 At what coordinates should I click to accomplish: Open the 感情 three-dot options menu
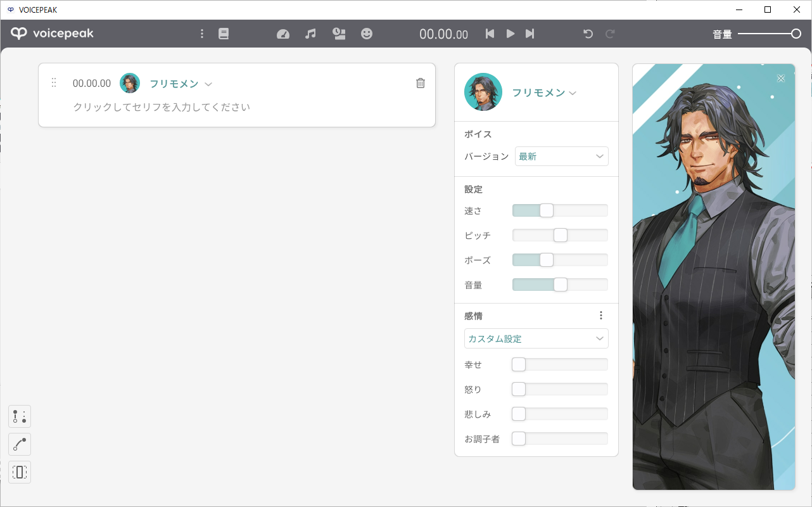point(601,316)
